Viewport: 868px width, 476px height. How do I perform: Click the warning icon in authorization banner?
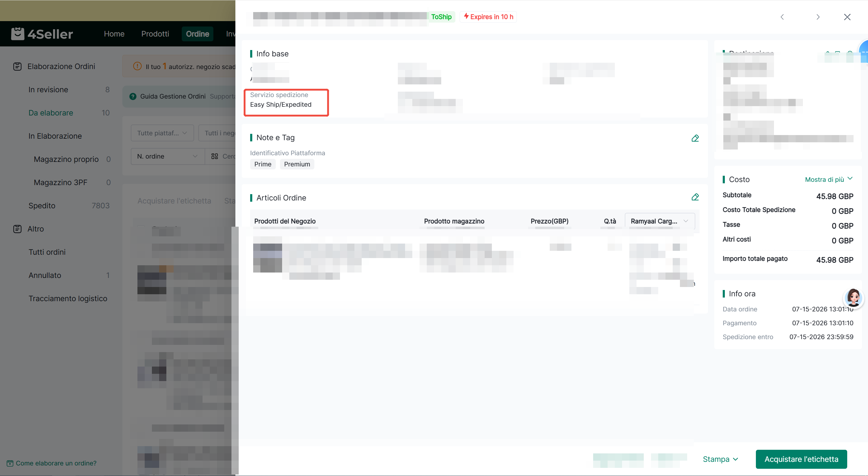coord(137,66)
